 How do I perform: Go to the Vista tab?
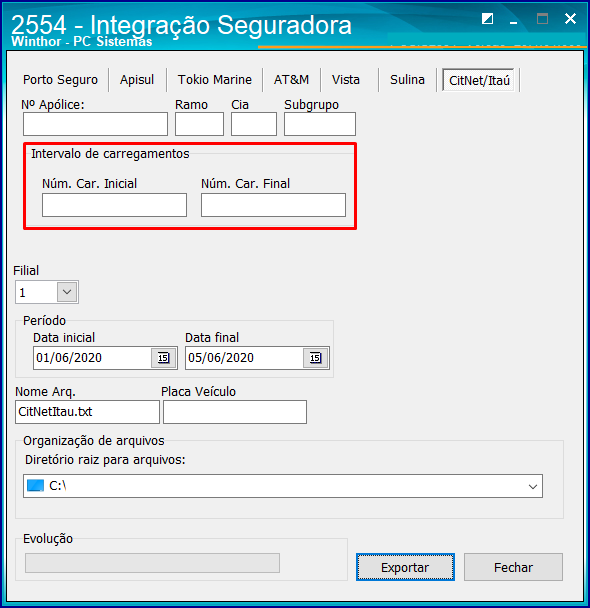point(346,80)
